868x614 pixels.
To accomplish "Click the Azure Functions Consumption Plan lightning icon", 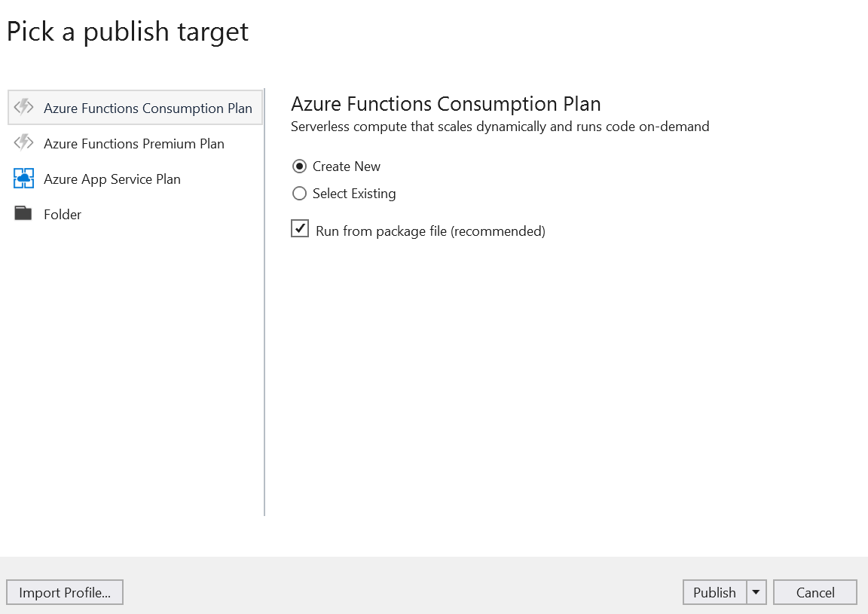I will [24, 107].
